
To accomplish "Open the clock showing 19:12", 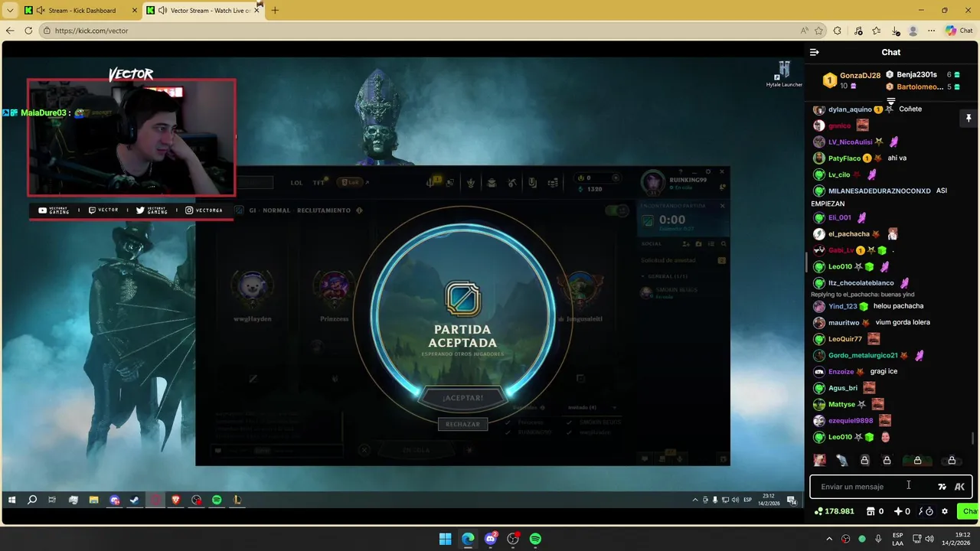I will click(x=956, y=539).
